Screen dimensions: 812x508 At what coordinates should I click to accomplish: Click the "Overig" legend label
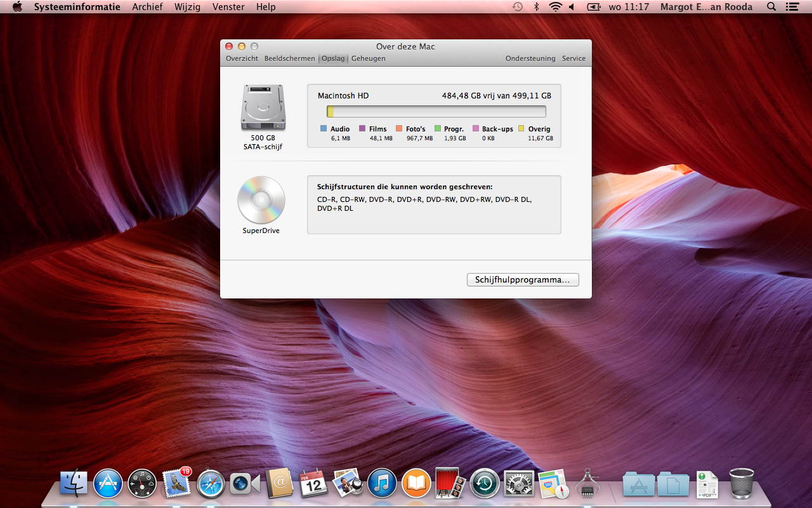pos(539,129)
